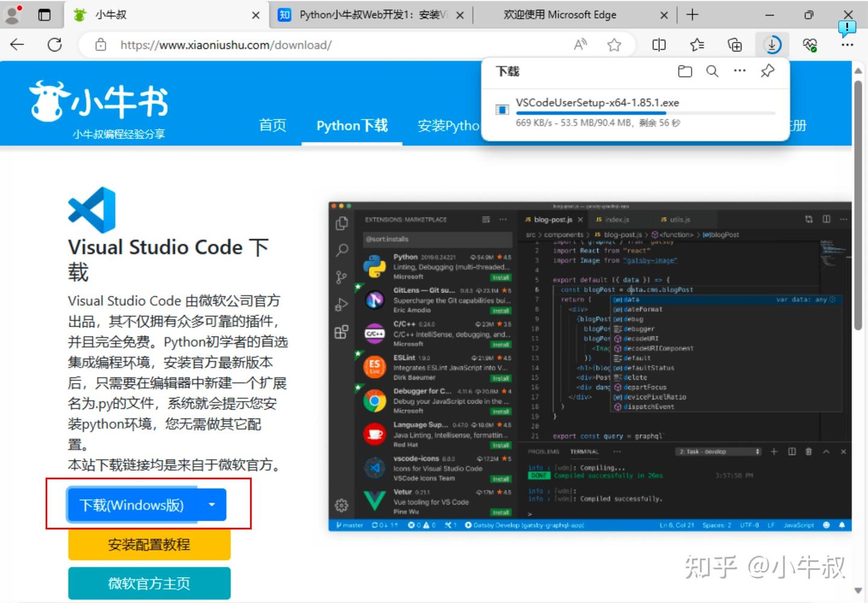
Task: Toggle the favorites star for this page
Action: tap(614, 44)
